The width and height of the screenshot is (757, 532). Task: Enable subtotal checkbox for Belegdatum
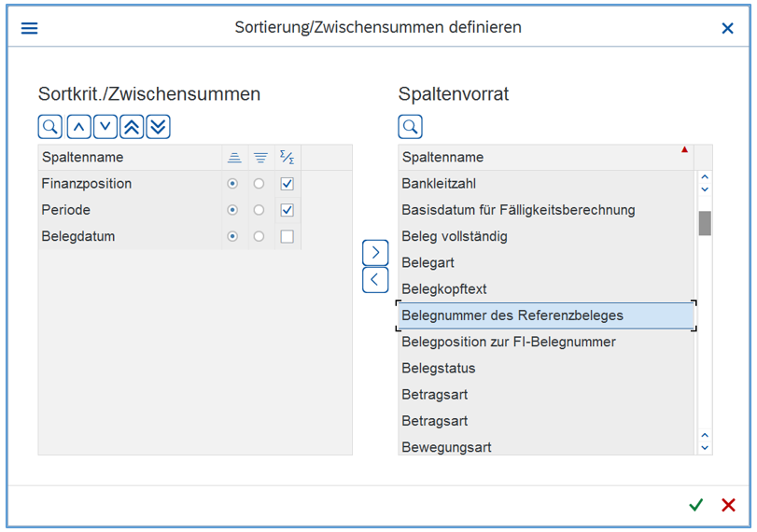point(287,237)
